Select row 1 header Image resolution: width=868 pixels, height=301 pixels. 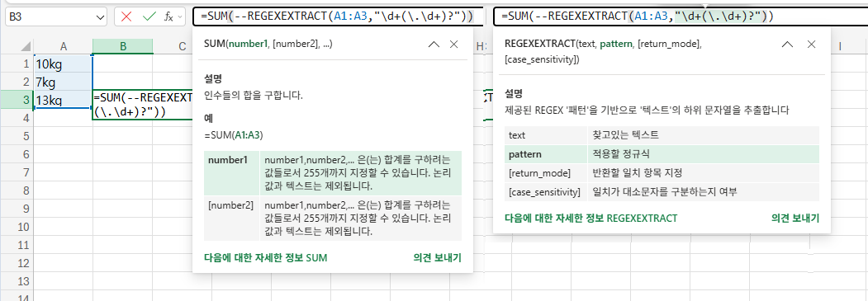(17, 64)
